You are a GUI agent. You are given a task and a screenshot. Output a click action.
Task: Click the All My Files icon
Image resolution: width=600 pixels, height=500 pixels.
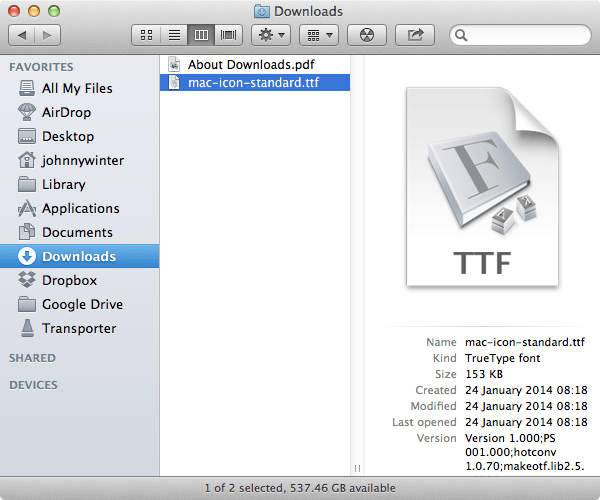pyautogui.click(x=27, y=88)
